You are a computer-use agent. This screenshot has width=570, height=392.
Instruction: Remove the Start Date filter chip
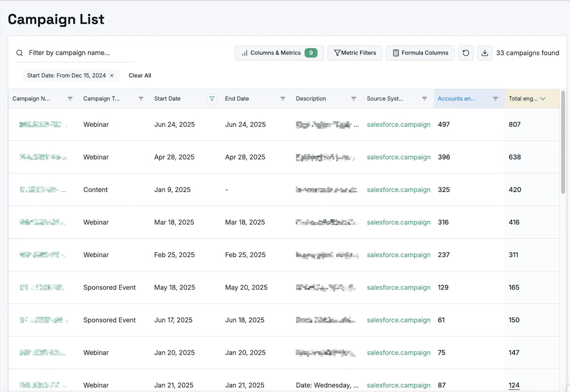pyautogui.click(x=112, y=75)
